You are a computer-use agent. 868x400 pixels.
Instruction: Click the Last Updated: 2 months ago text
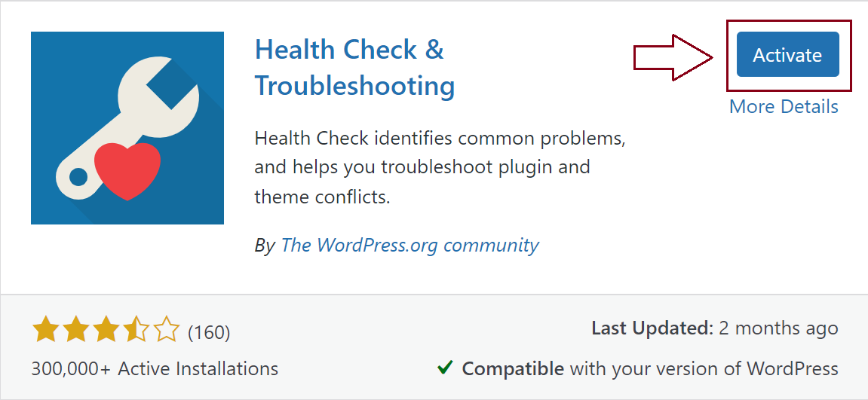coord(714,328)
